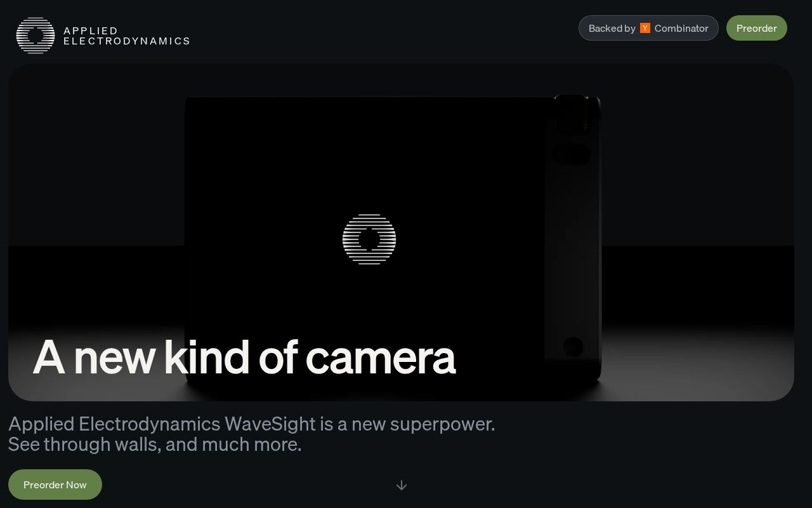The image size is (812, 508).
Task: Click the striped circle logo in header
Action: pyautogui.click(x=36, y=36)
